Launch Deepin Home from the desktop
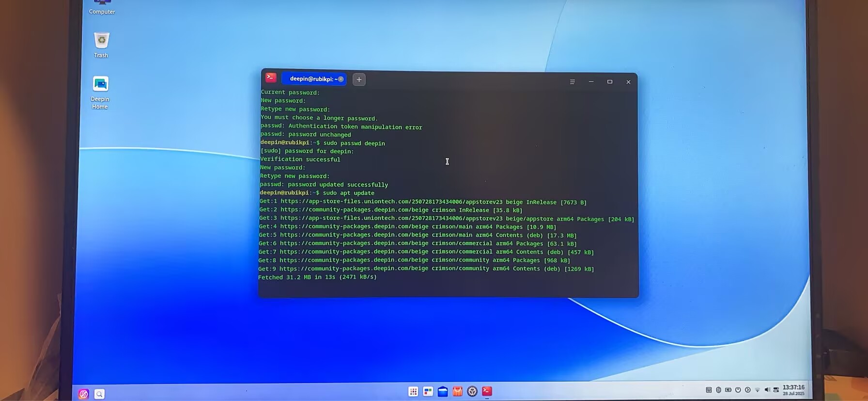 point(100,90)
